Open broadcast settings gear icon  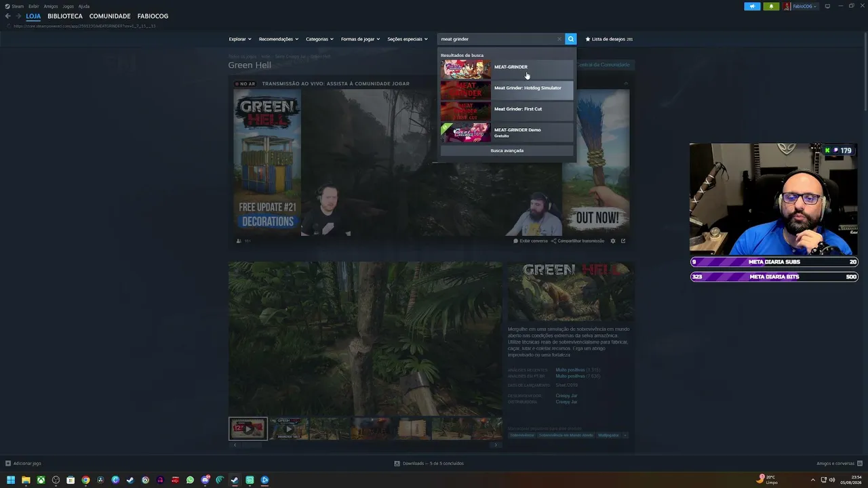click(613, 241)
